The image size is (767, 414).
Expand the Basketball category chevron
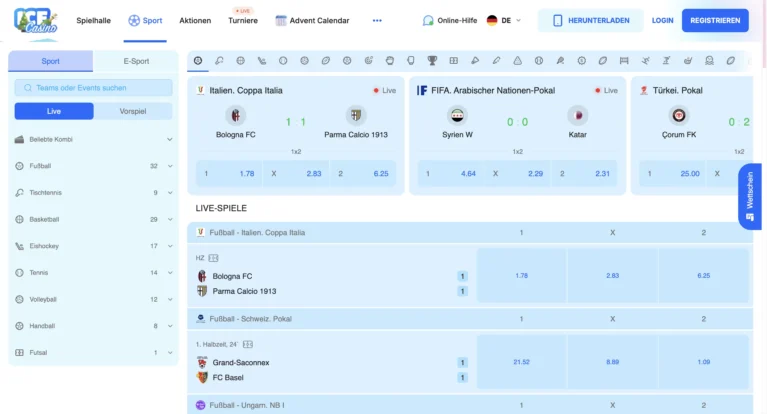(x=170, y=219)
